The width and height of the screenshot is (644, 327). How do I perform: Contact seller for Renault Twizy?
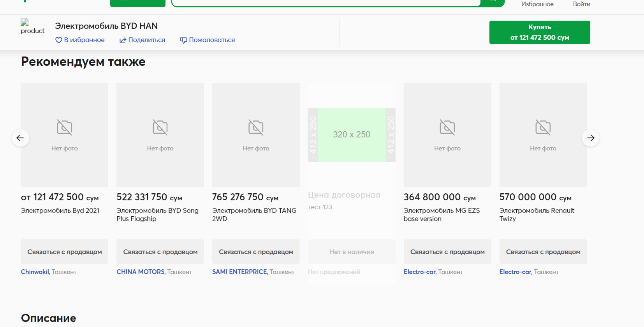[x=543, y=252]
